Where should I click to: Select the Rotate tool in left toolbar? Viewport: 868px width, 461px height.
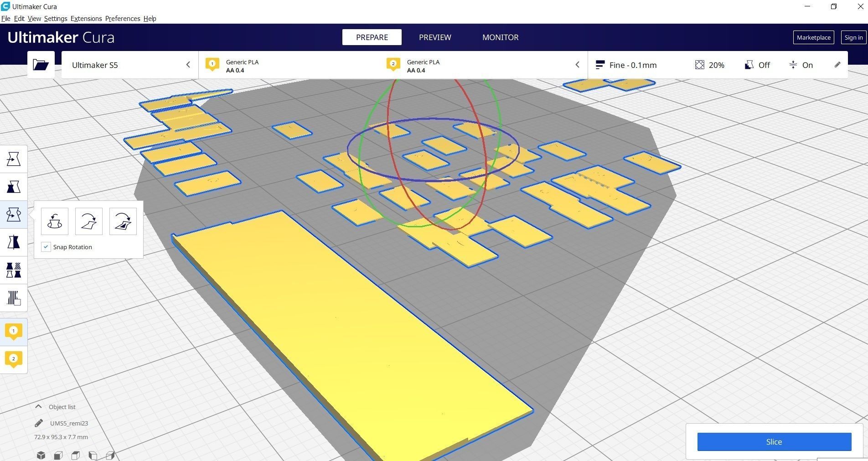coord(14,215)
